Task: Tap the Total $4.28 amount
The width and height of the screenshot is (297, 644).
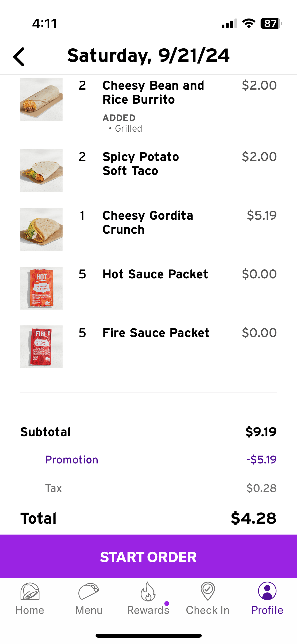Action: (x=253, y=518)
